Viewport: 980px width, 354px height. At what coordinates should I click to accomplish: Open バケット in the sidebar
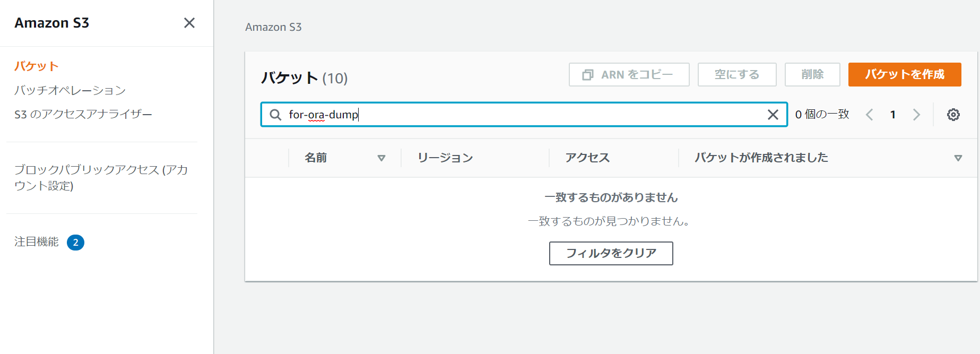tap(37, 66)
